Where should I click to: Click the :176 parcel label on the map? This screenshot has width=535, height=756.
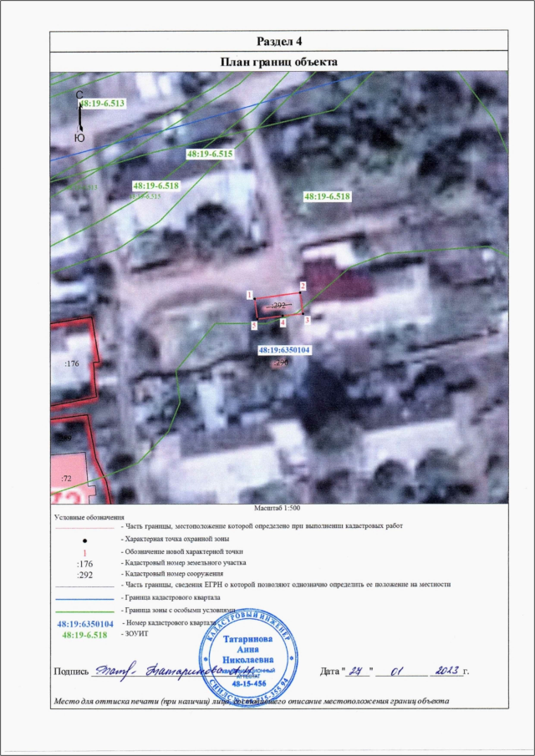coord(71,363)
